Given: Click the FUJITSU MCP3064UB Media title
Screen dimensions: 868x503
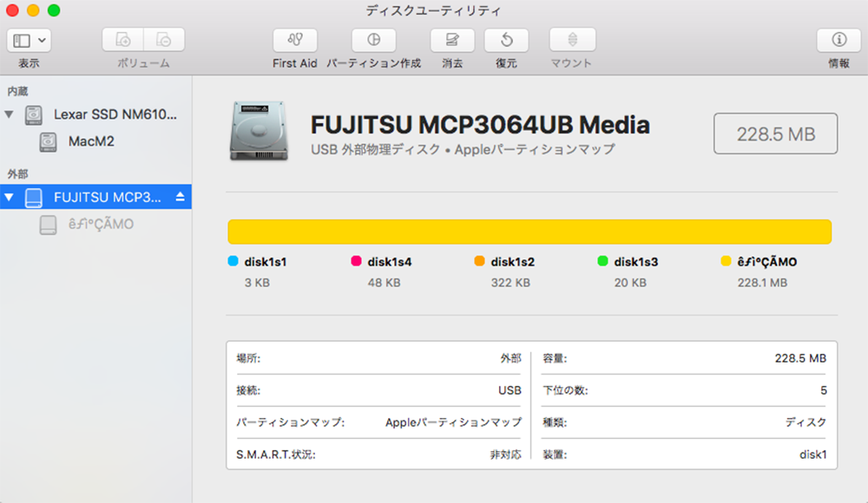Looking at the screenshot, I should [480, 125].
